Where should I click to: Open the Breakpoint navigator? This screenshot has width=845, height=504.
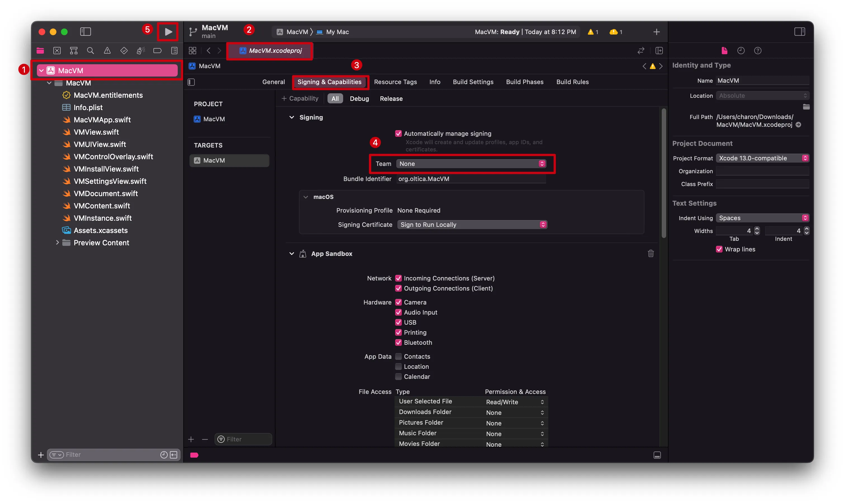157,51
